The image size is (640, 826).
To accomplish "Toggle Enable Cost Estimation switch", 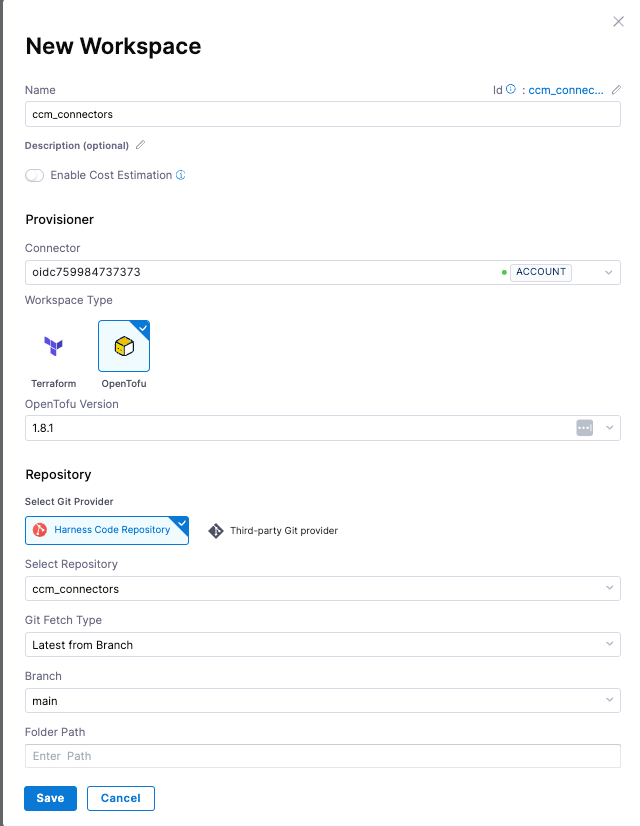I will tap(35, 175).
